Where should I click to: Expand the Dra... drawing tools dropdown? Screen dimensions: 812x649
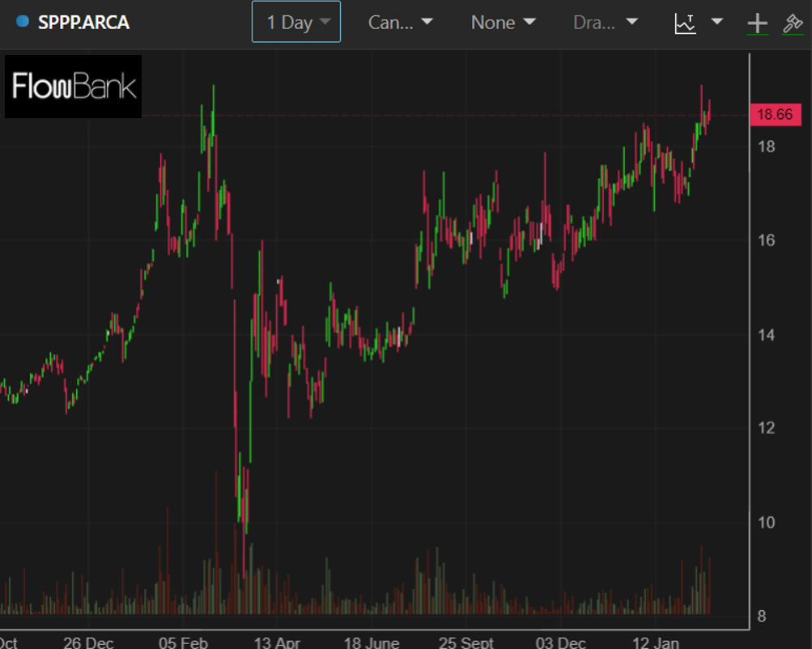click(606, 22)
